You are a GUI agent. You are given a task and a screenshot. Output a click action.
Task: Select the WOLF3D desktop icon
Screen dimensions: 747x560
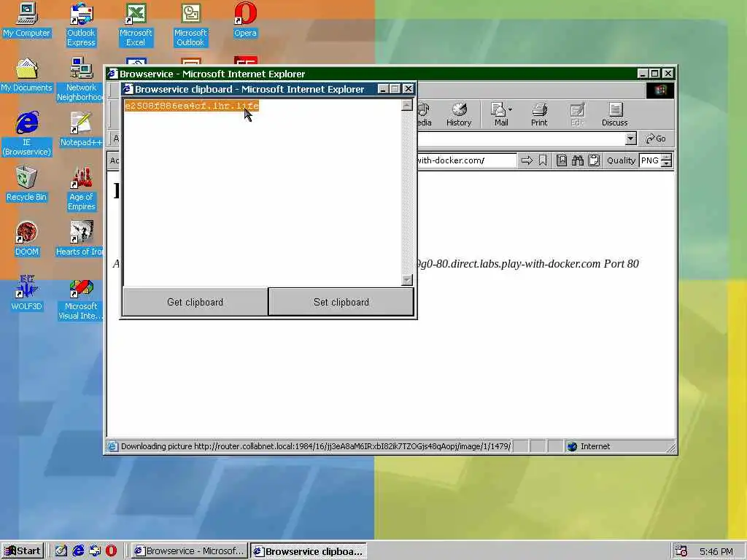coord(27,294)
